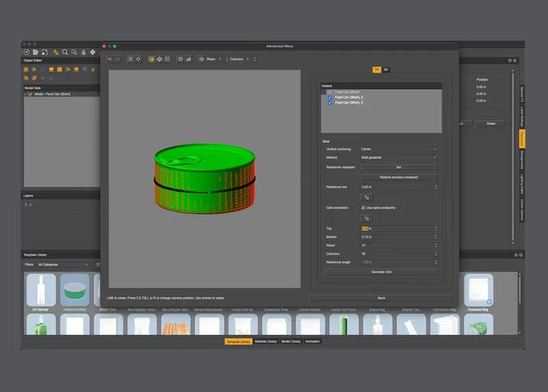Click the Top value stepper arrows

coord(436,228)
